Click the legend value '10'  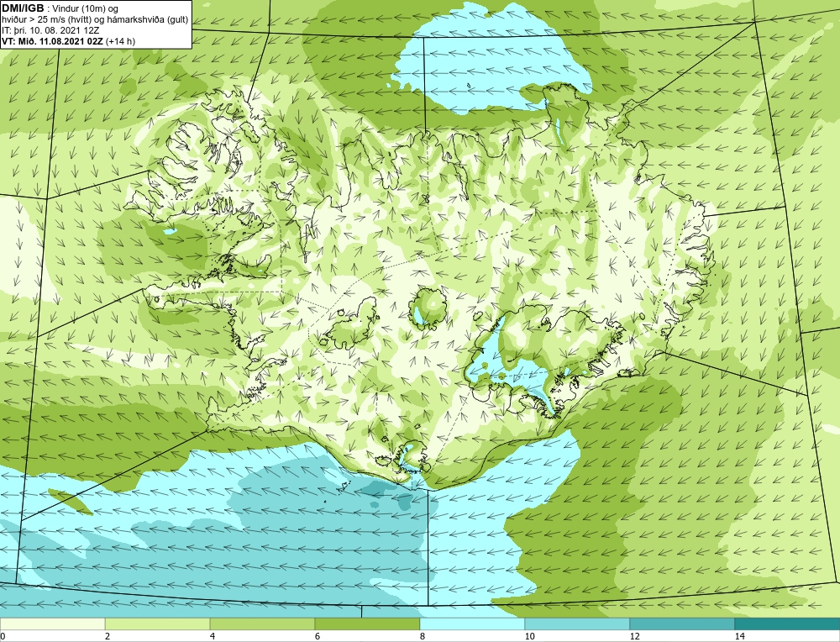tap(529, 636)
